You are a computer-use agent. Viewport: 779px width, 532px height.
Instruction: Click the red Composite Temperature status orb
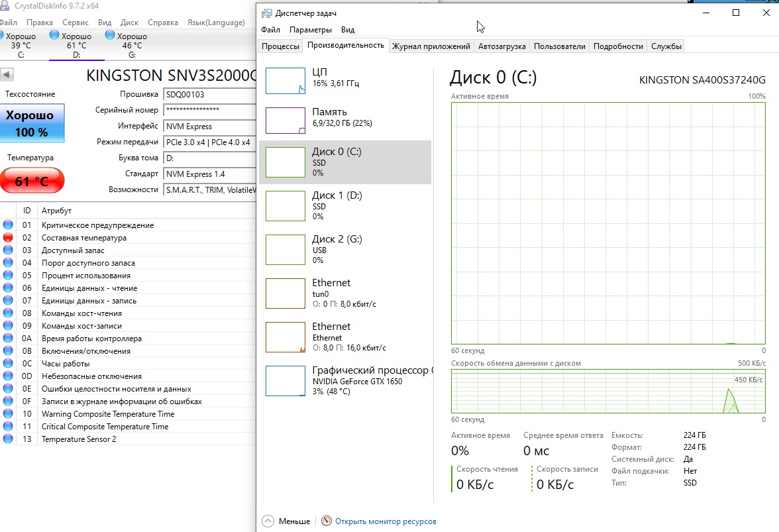tap(8, 237)
